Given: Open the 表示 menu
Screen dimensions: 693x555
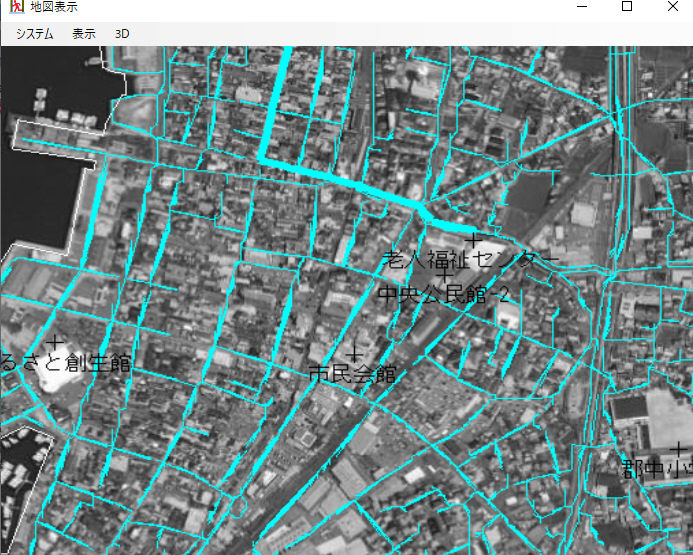Looking at the screenshot, I should 84,33.
